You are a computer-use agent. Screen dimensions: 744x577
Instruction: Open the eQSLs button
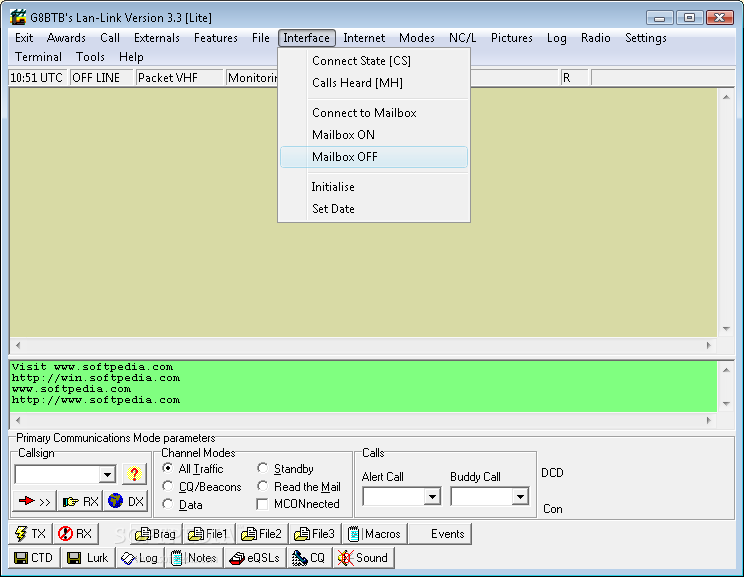coord(255,558)
